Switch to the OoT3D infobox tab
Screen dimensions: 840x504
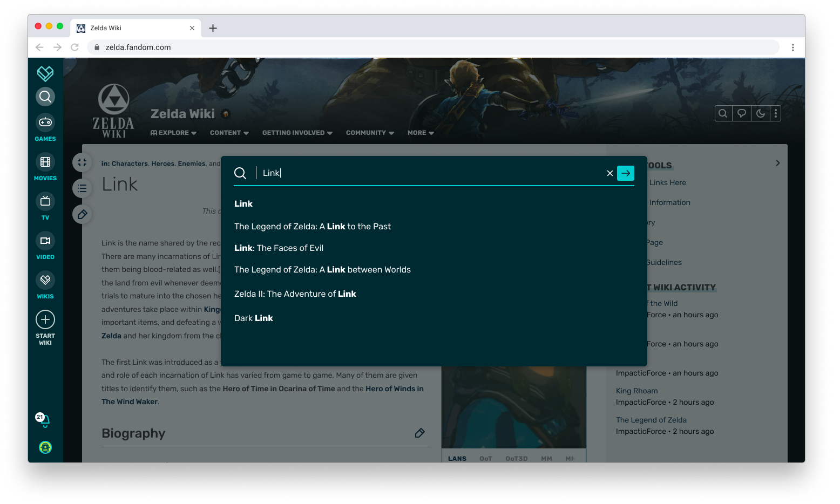point(517,459)
